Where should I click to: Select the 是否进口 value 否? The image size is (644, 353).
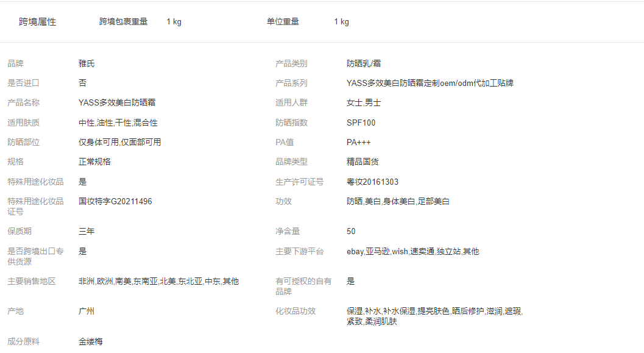82,83
